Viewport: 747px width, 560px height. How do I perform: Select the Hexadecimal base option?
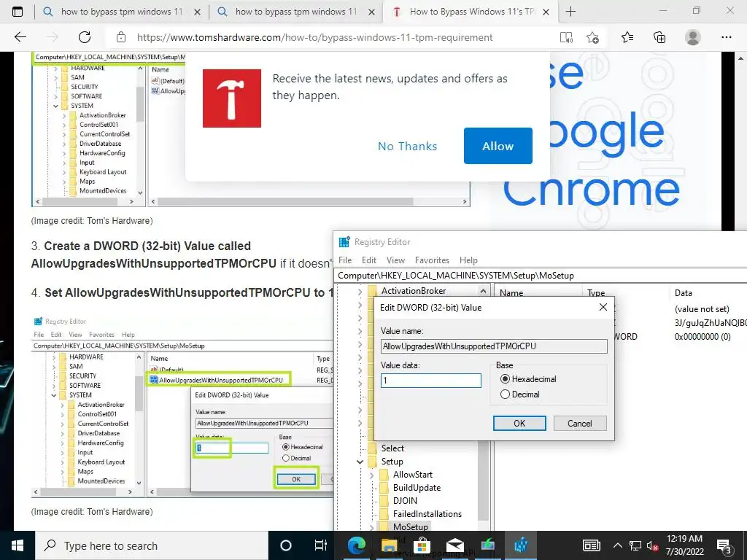528,379
